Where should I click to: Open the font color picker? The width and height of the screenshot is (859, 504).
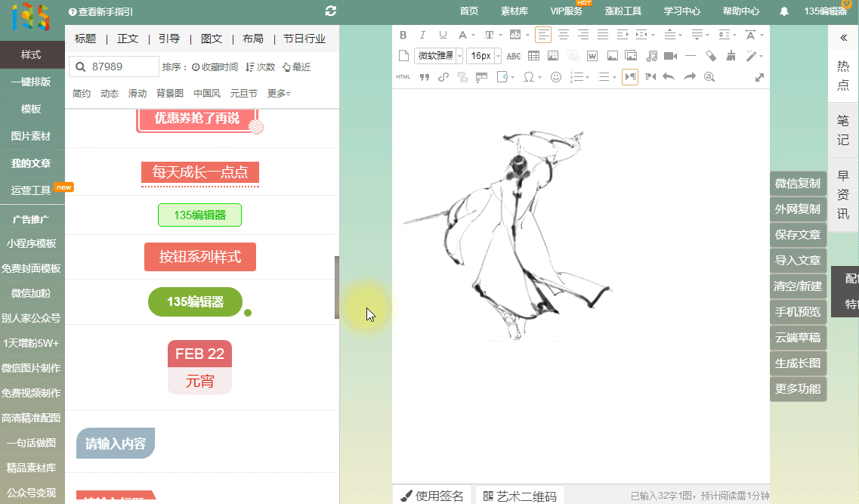click(x=463, y=35)
